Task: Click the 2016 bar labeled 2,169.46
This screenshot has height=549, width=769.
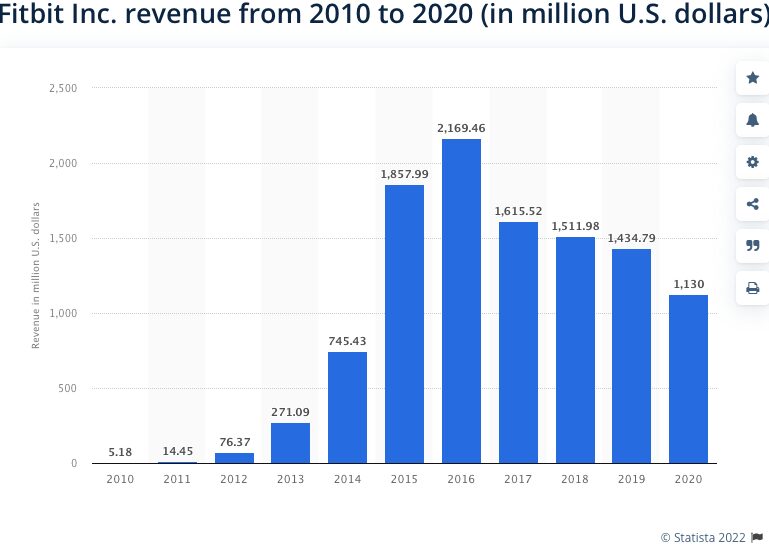Action: point(461,301)
